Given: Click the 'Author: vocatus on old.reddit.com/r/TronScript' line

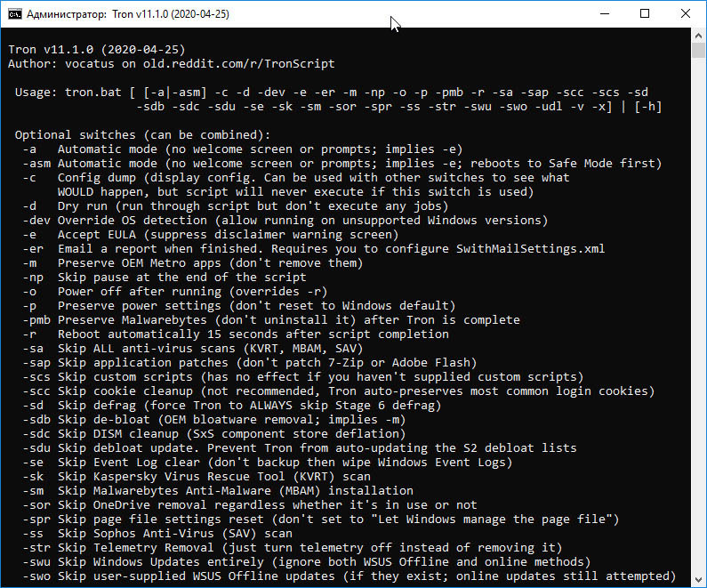Looking at the screenshot, I should pos(172,63).
